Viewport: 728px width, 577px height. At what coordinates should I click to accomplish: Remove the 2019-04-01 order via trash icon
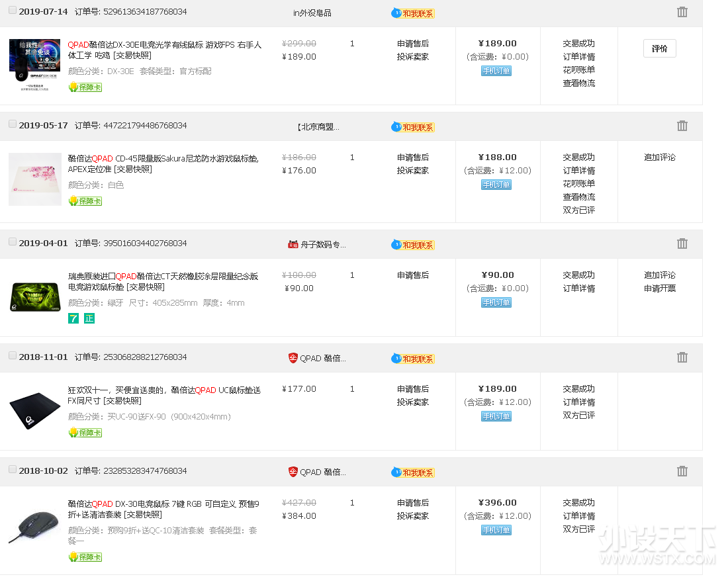pos(682,244)
